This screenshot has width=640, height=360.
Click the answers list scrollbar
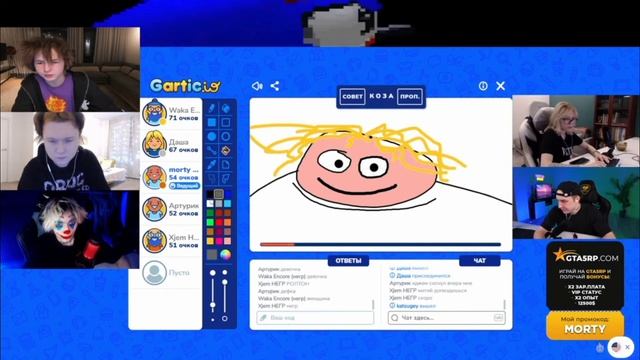pyautogui.click(x=373, y=305)
